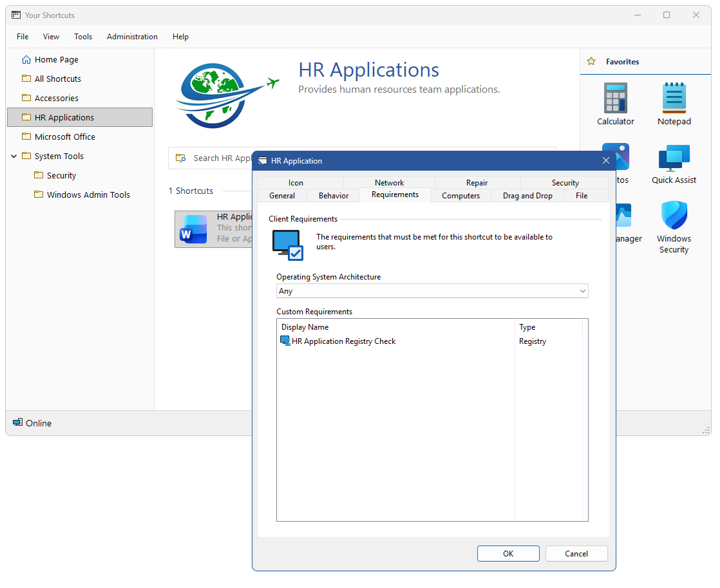The height and width of the screenshot is (588, 720).
Task: Select the HR Application Registry Check entry
Action: pos(343,341)
